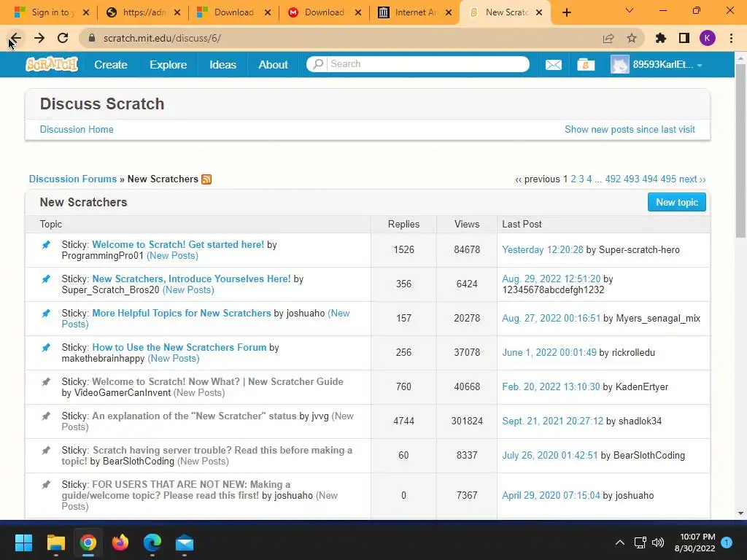Open the Chrome three-dot menu

pos(731,38)
